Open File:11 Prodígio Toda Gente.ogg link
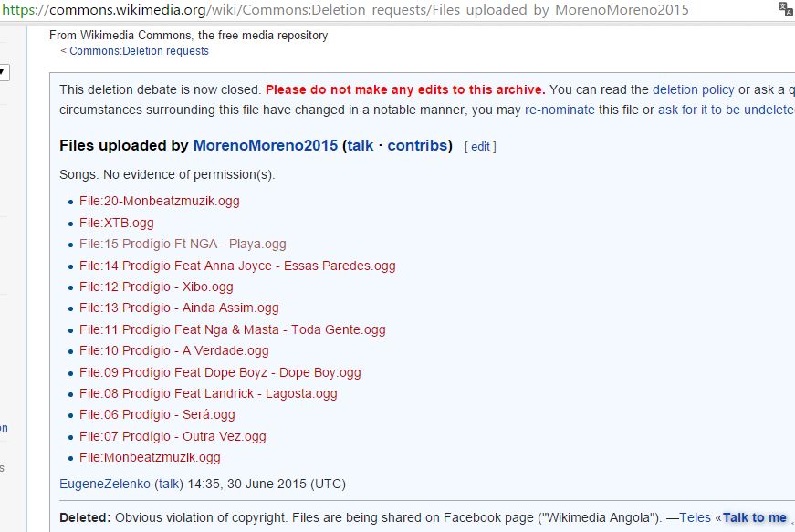The height and width of the screenshot is (532, 795). pos(232,329)
